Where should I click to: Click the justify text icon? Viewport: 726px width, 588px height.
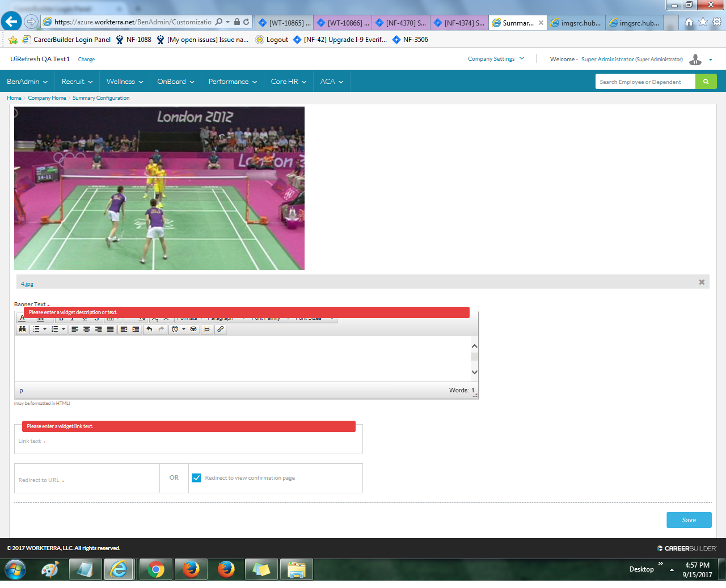[111, 329]
